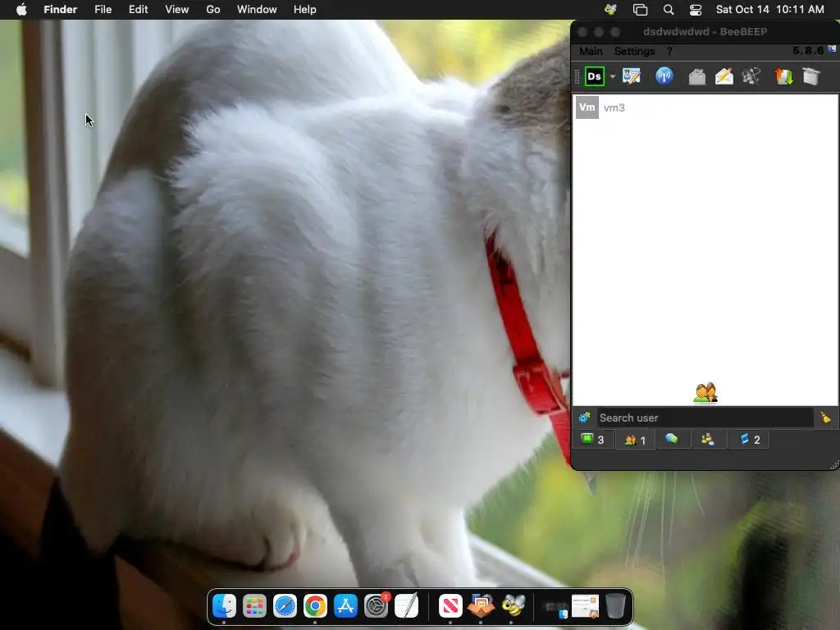840x630 pixels.
Task: Open the ? help menu in BeeBEEP
Action: (x=669, y=51)
